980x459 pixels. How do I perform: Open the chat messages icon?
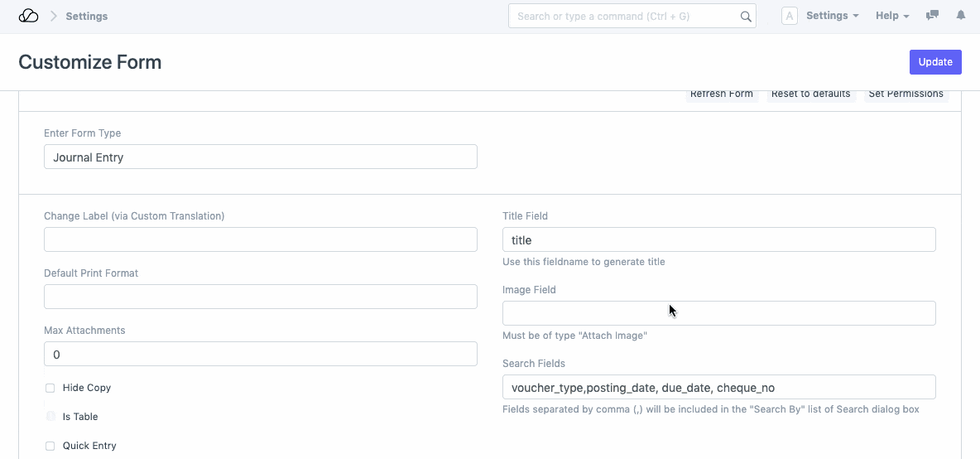pyautogui.click(x=932, y=16)
